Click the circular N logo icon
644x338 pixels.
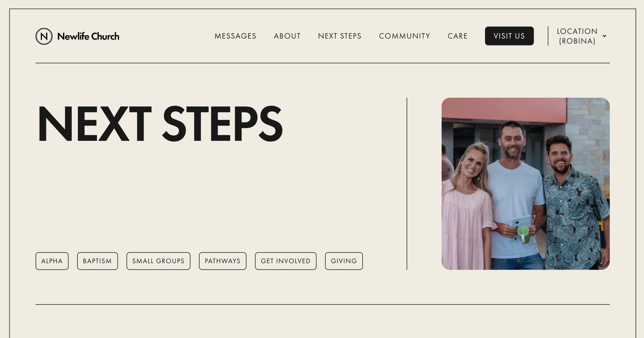click(x=44, y=36)
